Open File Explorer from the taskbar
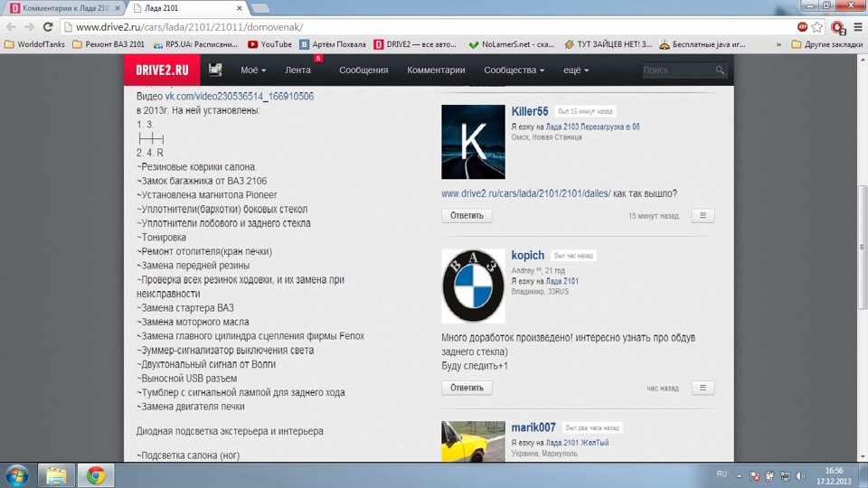This screenshot has width=868, height=488. pyautogui.click(x=56, y=476)
